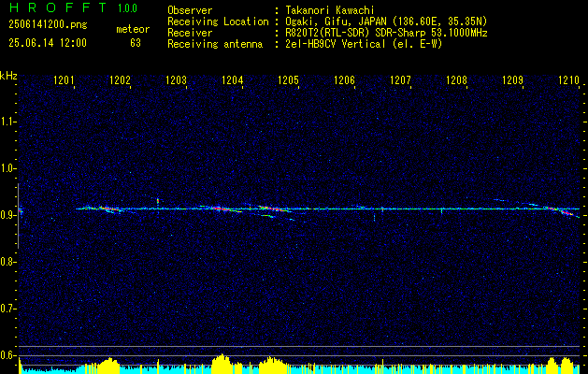Image resolution: width=588 pixels, height=374 pixels.
Task: Click frequency axis label 0.7
Action: coord(7,309)
